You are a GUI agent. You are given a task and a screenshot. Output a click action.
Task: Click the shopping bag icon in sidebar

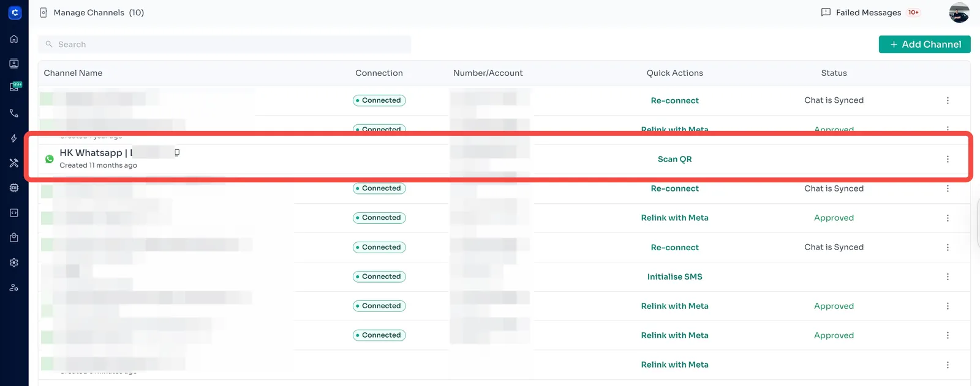[x=14, y=237]
